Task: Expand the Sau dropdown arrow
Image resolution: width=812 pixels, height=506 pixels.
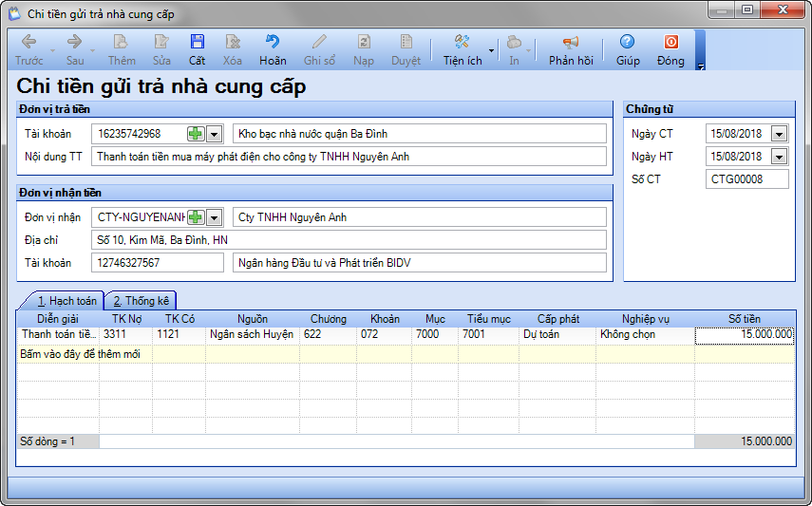Action: click(93, 50)
